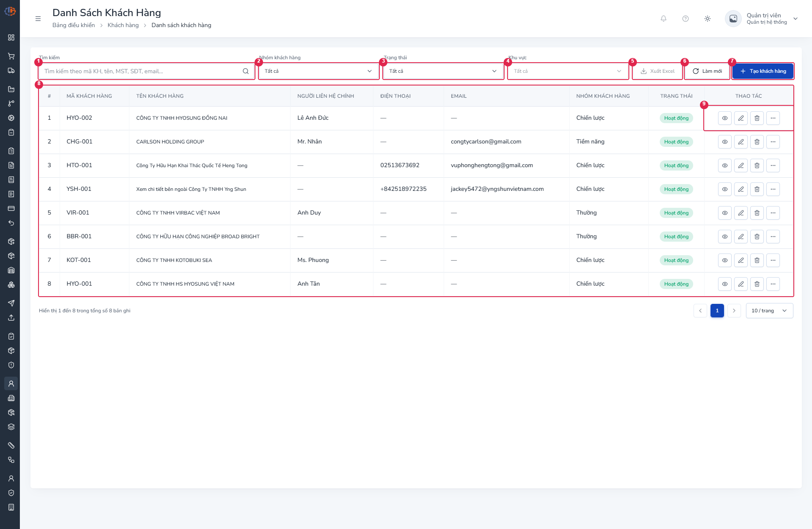The width and height of the screenshot is (812, 529).
Task: Click the search magnifier icon in the search box
Action: click(x=246, y=71)
